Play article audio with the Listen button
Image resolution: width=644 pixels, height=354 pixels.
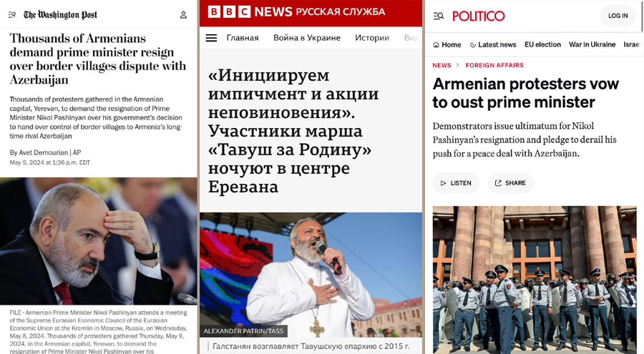click(x=456, y=183)
